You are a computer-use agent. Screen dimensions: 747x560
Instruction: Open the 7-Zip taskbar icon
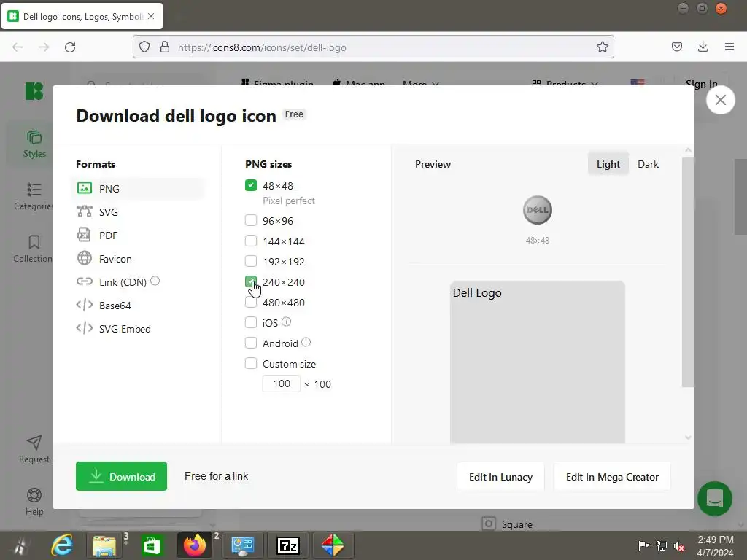tap(288, 545)
